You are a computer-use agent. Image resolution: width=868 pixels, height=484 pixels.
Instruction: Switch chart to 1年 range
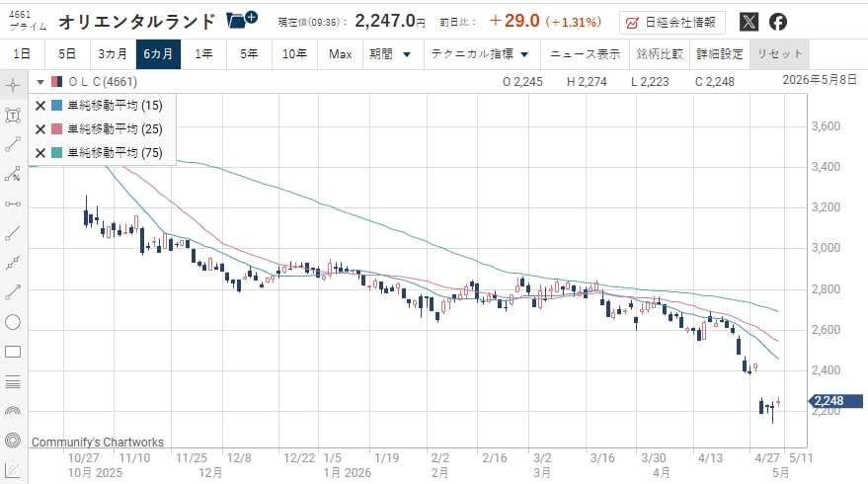click(x=203, y=54)
